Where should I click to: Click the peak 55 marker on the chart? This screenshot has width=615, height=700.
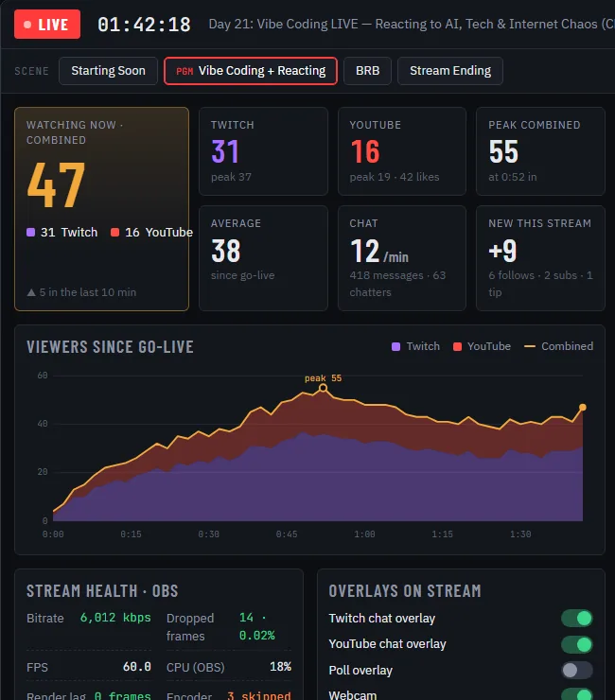[x=323, y=389]
